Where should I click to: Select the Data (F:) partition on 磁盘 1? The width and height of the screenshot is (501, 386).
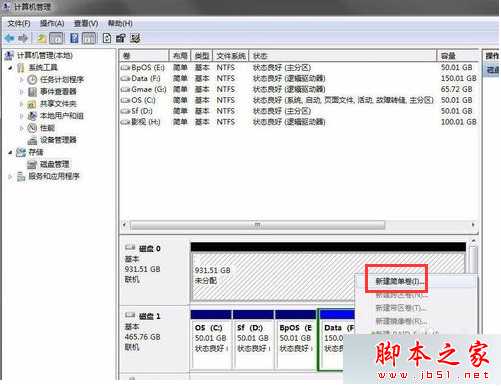click(337, 340)
